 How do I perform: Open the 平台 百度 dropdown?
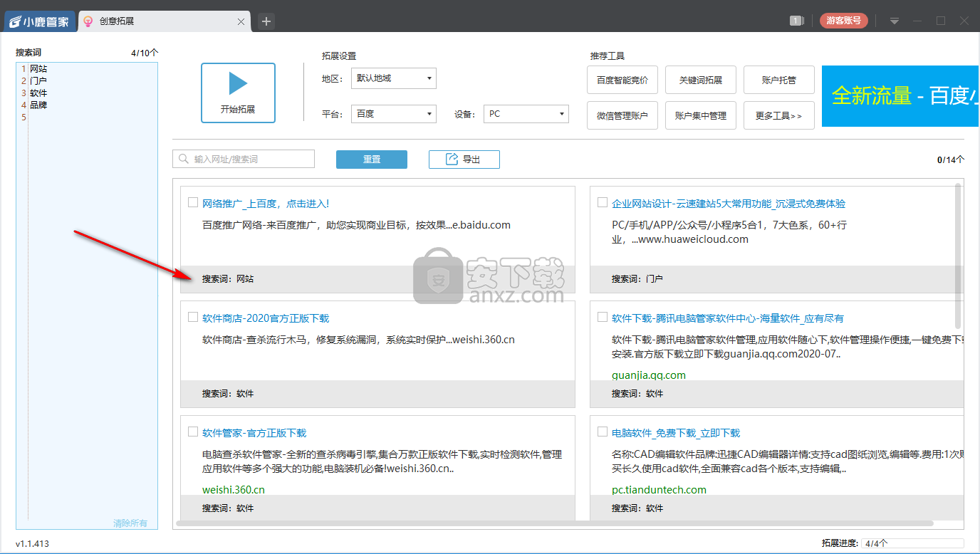394,114
